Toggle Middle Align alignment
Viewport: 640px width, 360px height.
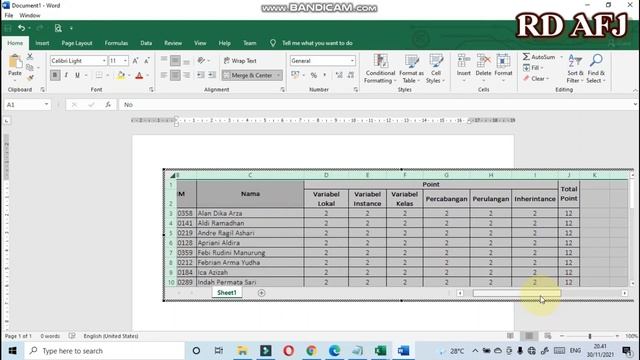pos(175,61)
